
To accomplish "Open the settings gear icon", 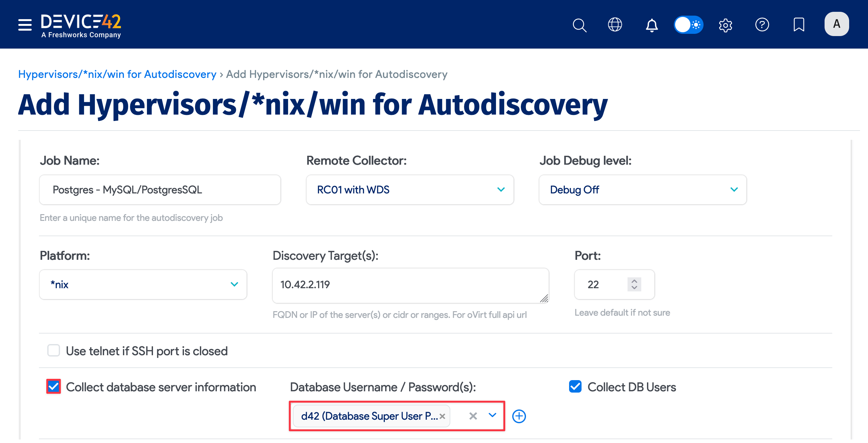I will (726, 25).
